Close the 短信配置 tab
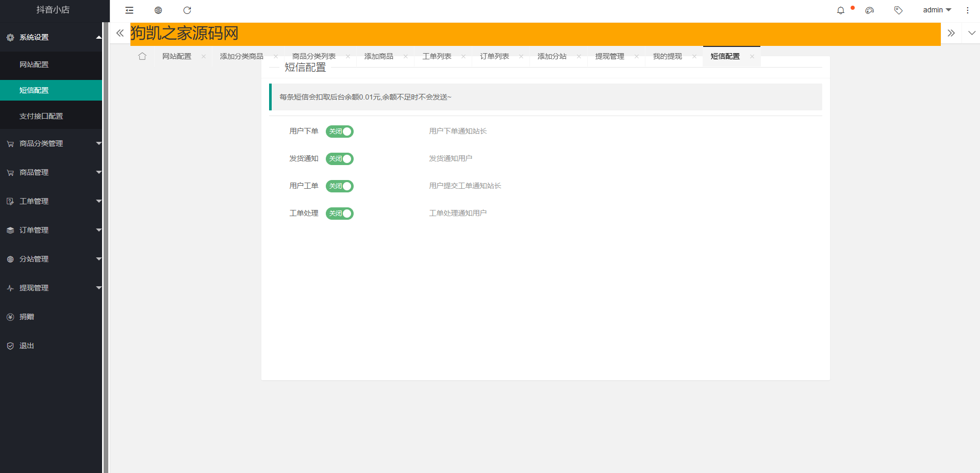 [752, 57]
